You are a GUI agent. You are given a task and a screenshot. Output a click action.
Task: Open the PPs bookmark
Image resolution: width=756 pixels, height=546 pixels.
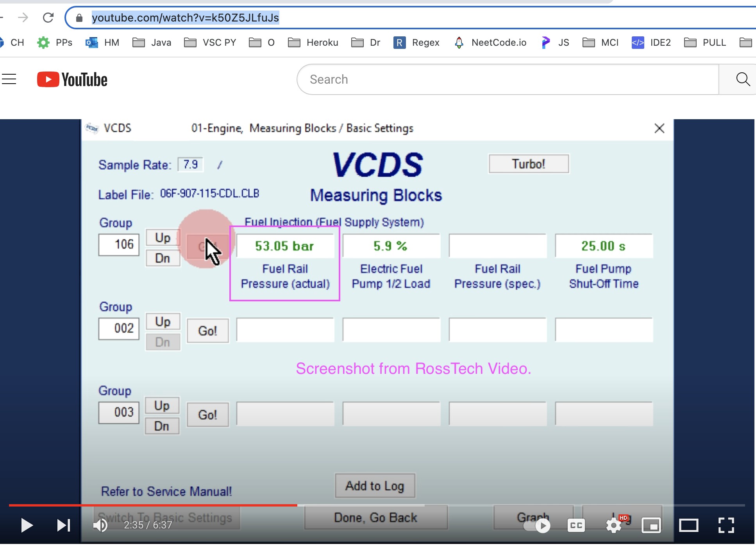pyautogui.click(x=55, y=42)
